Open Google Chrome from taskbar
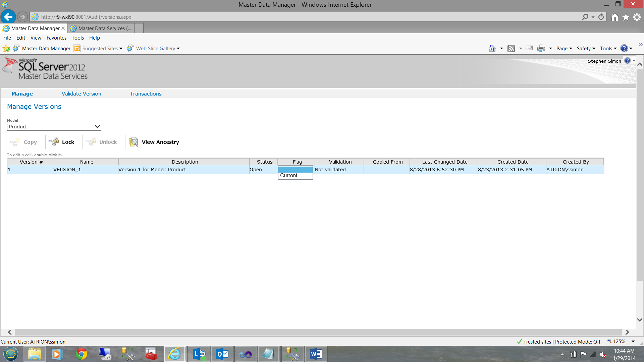644x362 pixels. (81, 354)
